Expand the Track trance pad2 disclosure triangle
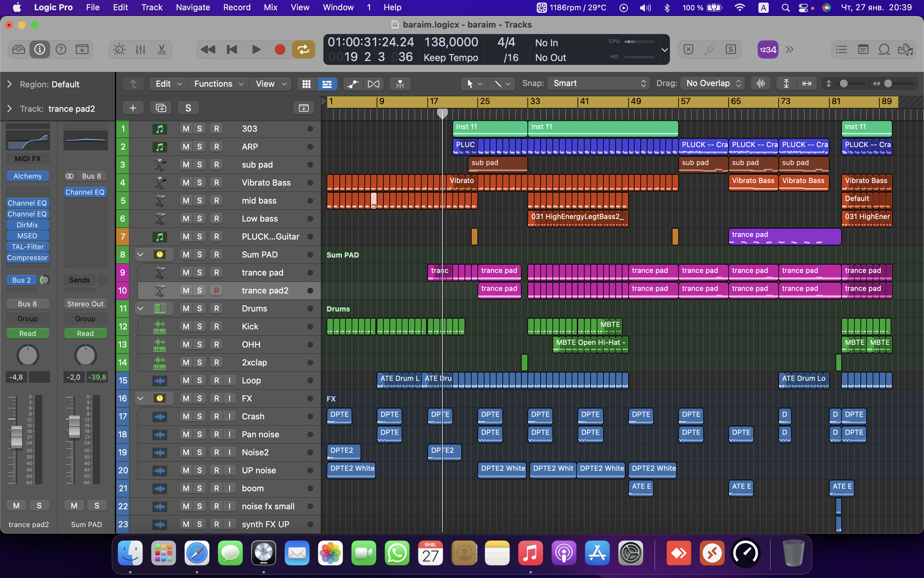Viewport: 924px width, 578px height. point(10,109)
